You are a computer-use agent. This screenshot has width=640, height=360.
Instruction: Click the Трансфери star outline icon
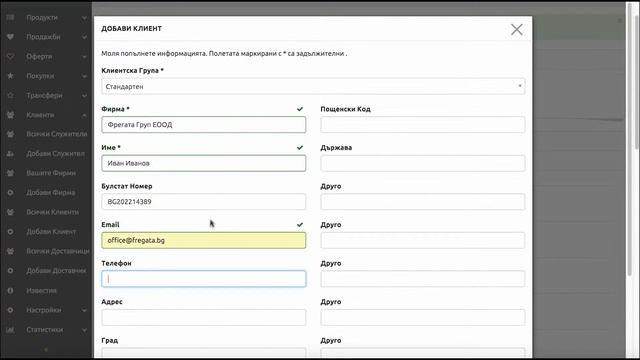point(11,96)
